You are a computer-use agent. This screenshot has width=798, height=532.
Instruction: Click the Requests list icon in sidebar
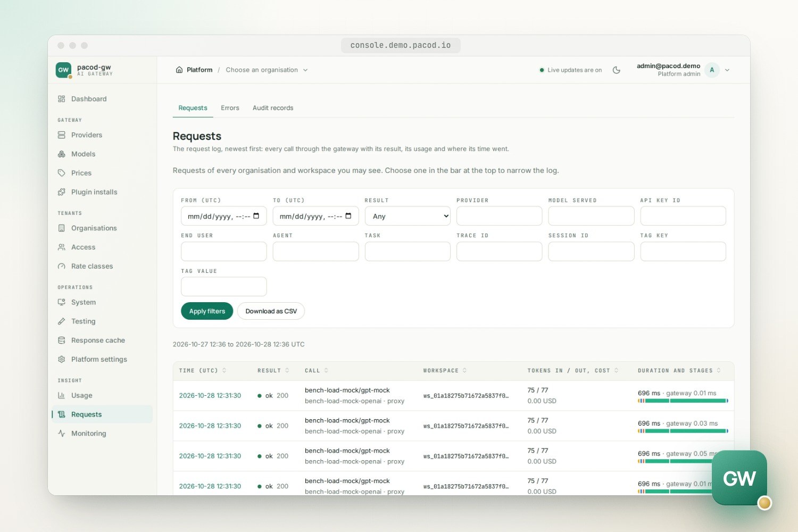[62, 414]
